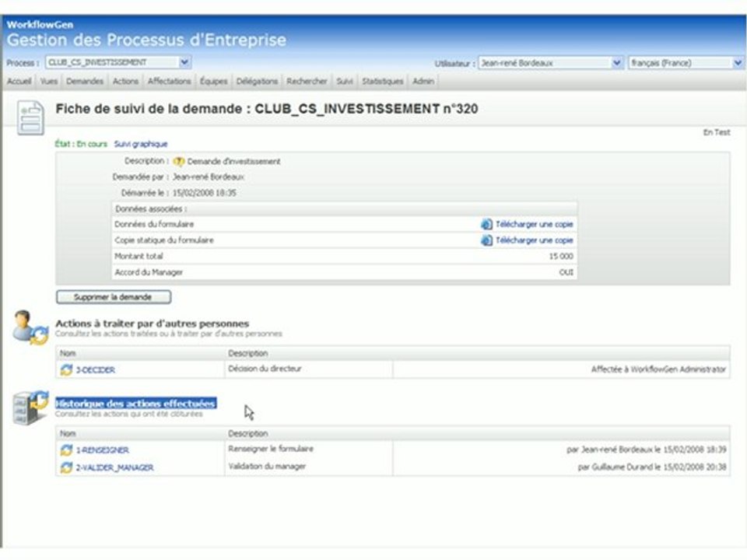Click the En Test label

click(717, 132)
